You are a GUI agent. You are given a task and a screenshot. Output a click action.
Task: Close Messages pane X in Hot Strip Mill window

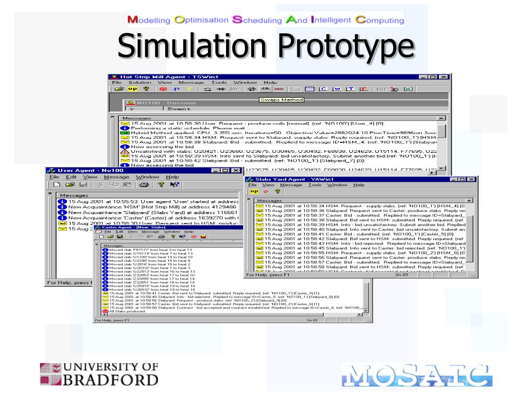click(x=113, y=117)
